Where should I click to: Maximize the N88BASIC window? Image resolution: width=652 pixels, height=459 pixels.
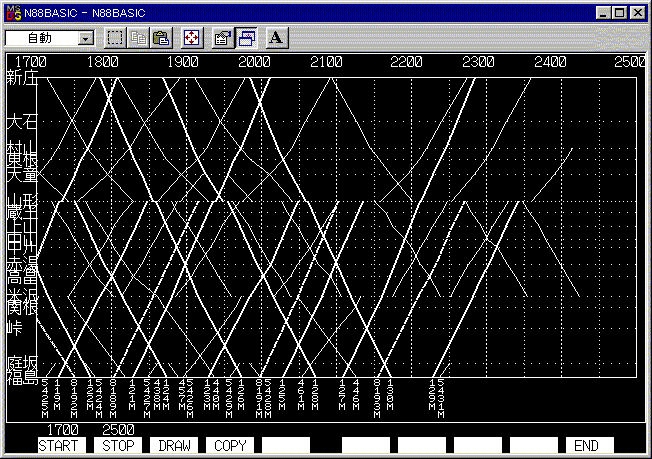coord(619,13)
